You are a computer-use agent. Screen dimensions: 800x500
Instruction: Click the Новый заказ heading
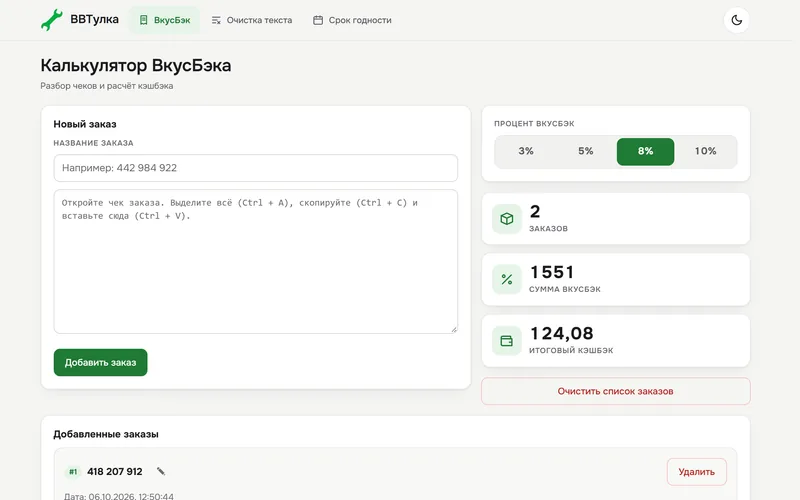pos(85,124)
